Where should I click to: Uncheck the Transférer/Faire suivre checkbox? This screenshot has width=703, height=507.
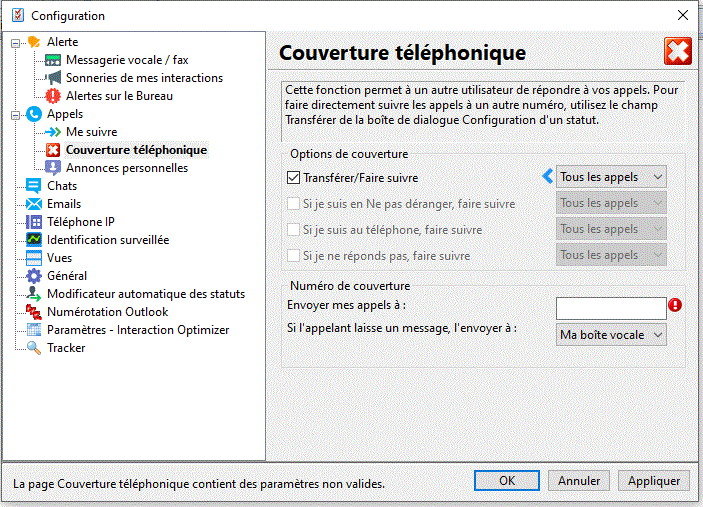pyautogui.click(x=293, y=178)
